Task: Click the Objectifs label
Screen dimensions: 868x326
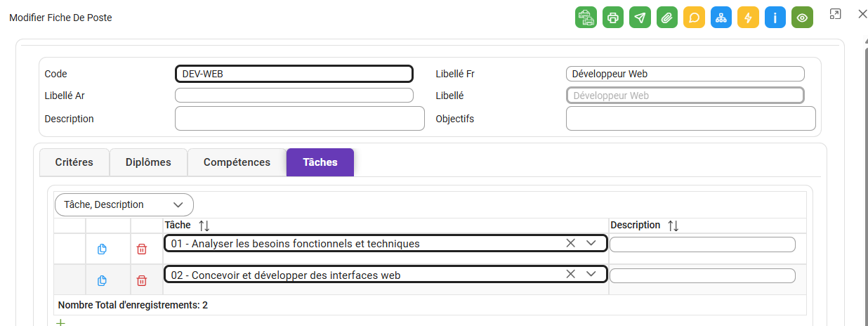Action: coord(455,119)
